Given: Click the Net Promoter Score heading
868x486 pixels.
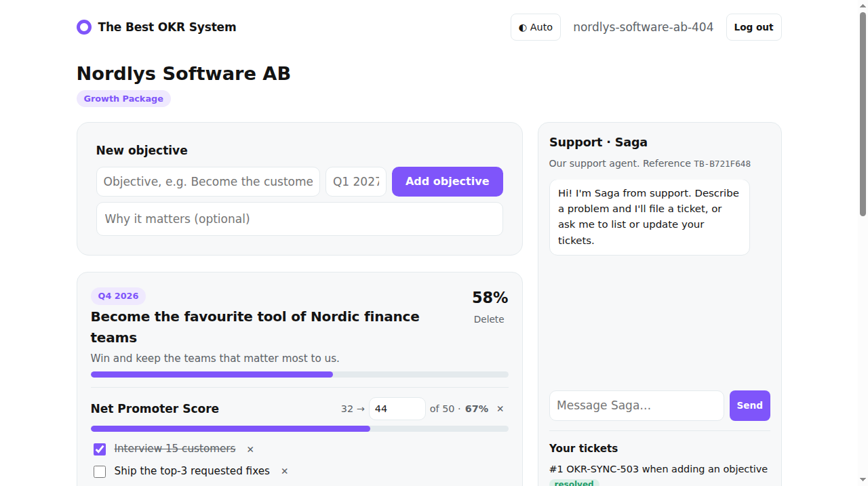Looking at the screenshot, I should (x=155, y=409).
